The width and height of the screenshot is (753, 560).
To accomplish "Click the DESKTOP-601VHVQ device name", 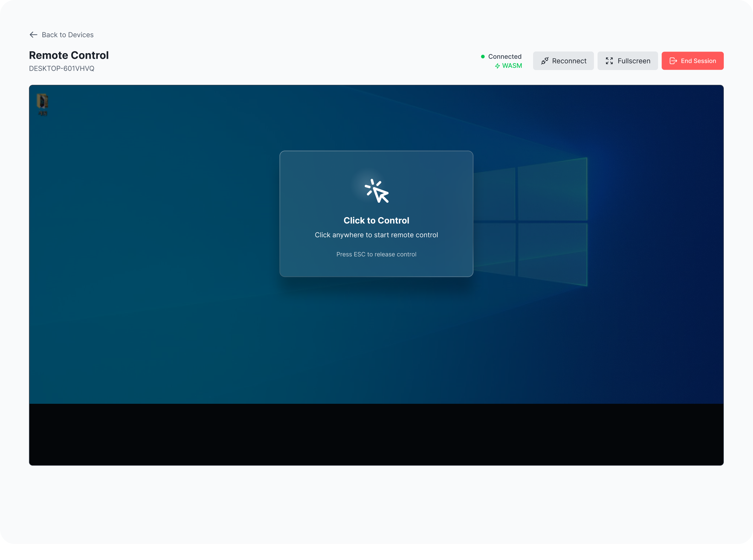I will coord(62,69).
